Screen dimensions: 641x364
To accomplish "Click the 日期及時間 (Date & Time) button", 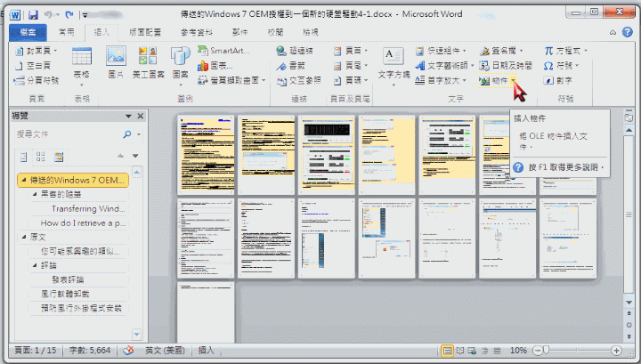I will [507, 65].
